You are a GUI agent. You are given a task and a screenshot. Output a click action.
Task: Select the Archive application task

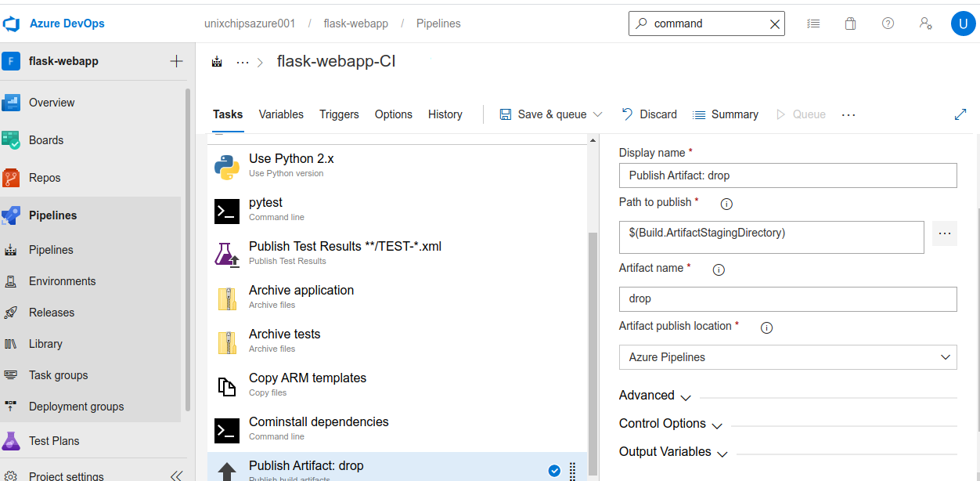coord(398,297)
